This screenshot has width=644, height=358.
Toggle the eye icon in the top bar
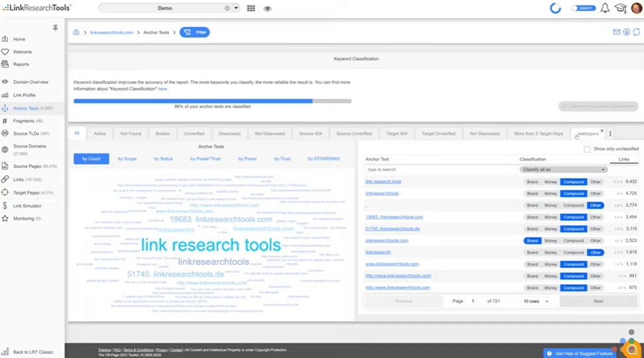point(267,9)
